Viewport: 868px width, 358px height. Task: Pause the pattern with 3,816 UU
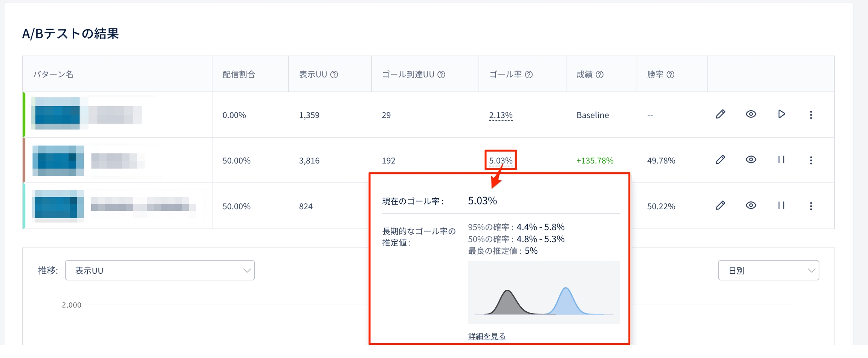pyautogui.click(x=781, y=160)
